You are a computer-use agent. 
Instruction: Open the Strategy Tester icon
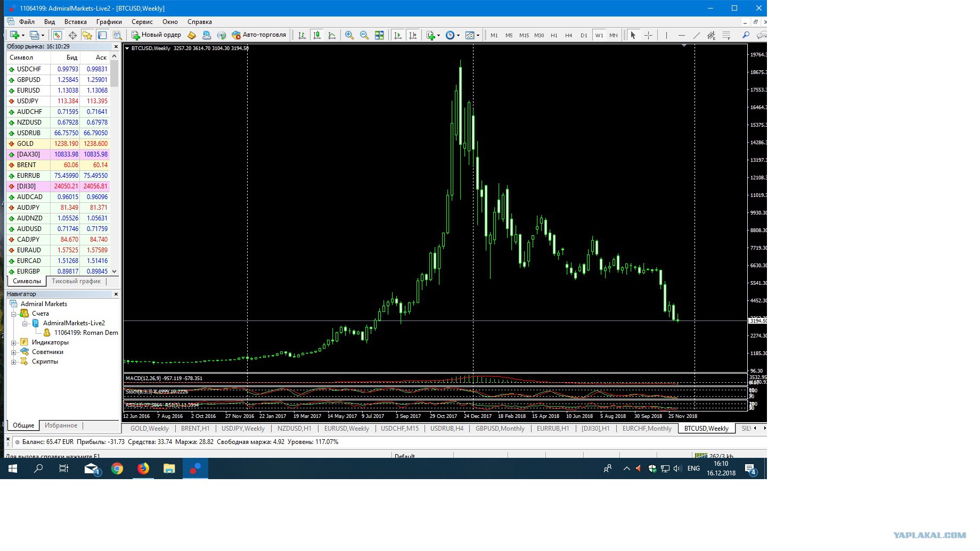[x=117, y=35]
